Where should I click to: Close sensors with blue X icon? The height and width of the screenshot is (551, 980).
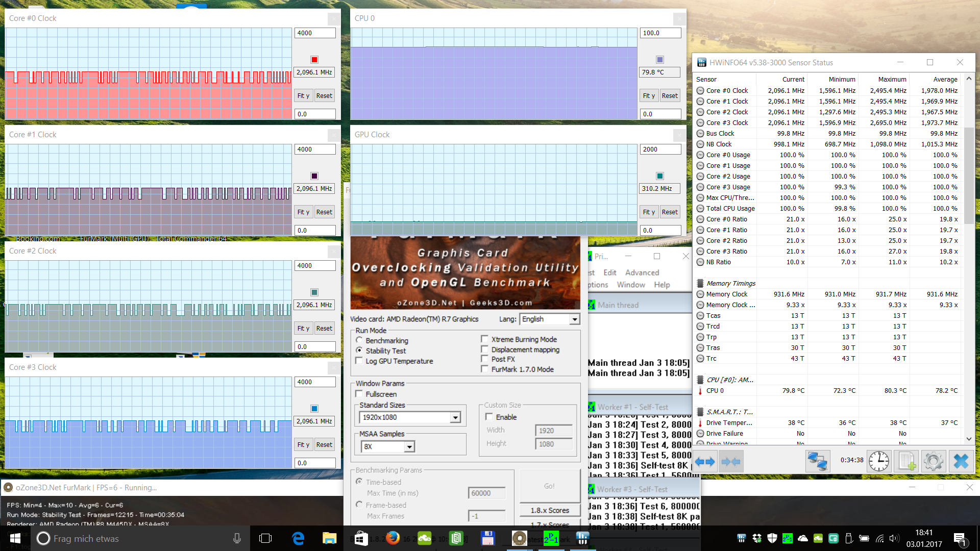click(x=961, y=462)
